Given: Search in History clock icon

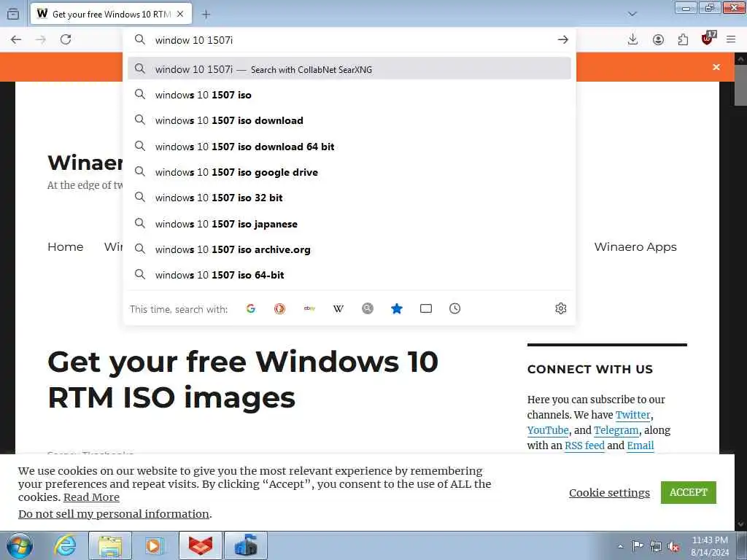Looking at the screenshot, I should coord(455,308).
